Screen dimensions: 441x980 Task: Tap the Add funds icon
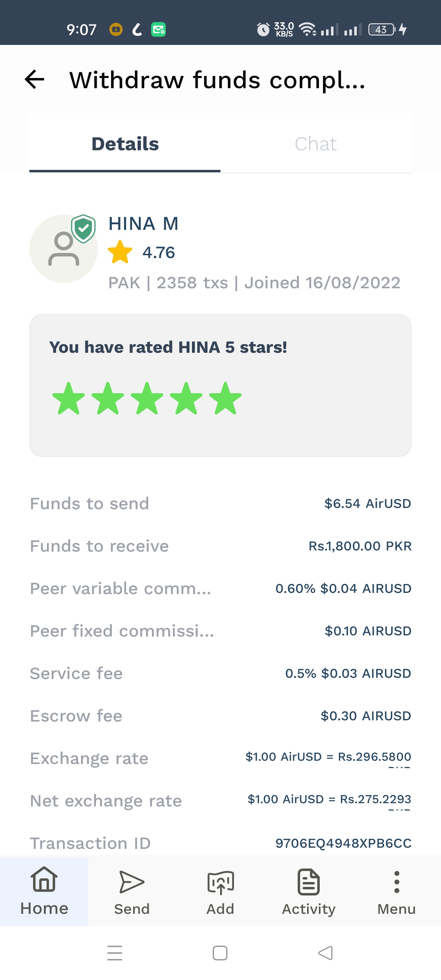[x=220, y=883]
